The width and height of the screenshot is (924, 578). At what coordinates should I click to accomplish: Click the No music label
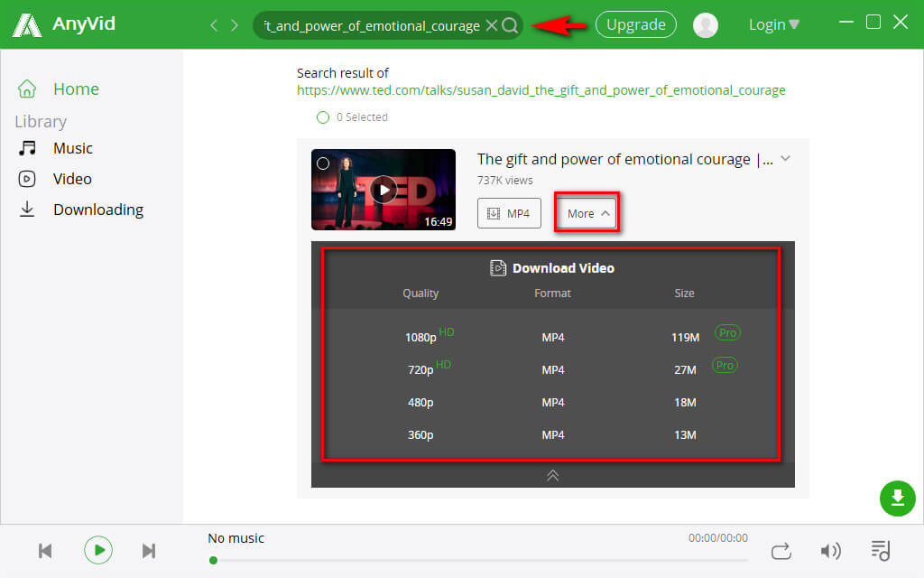(236, 538)
